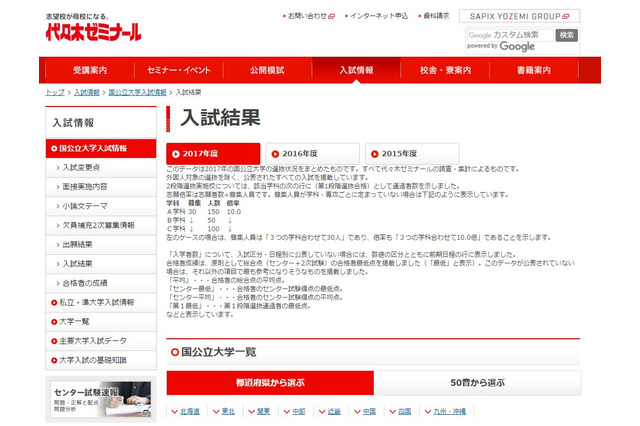640x426 pixels.
Task: Go to トップ breadcrumb link
Action: point(55,92)
